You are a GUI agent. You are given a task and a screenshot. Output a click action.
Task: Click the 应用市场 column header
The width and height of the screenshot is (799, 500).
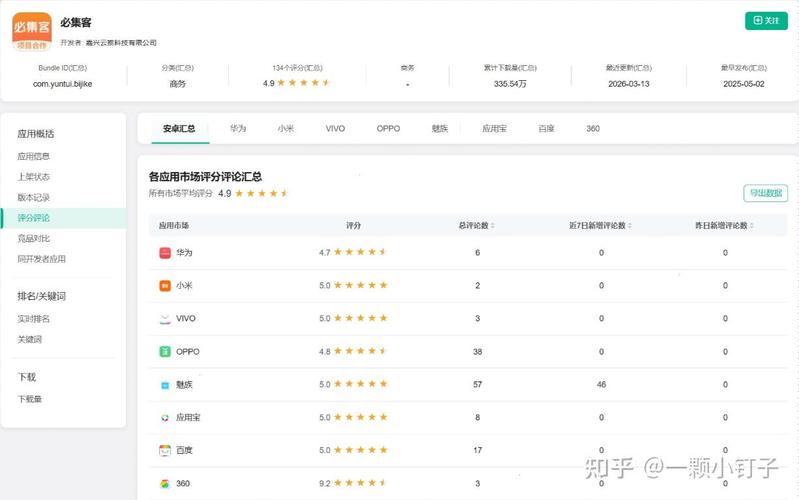(x=174, y=225)
